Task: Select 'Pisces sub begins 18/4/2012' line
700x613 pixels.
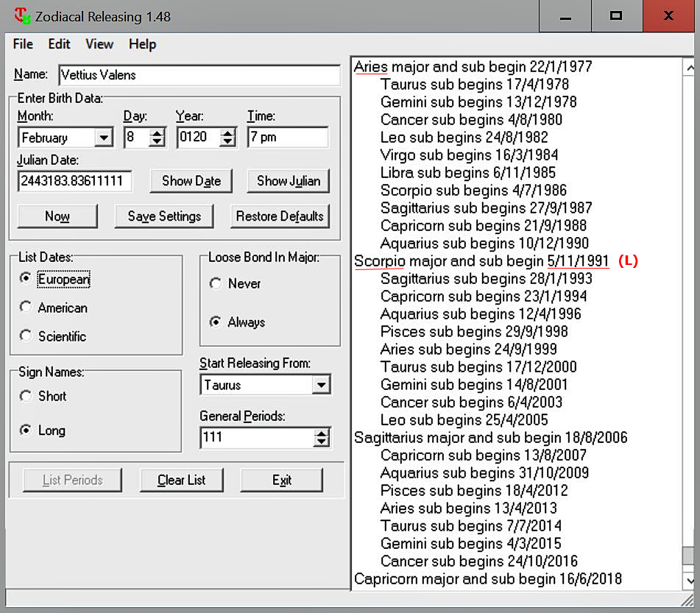Action: [474, 491]
